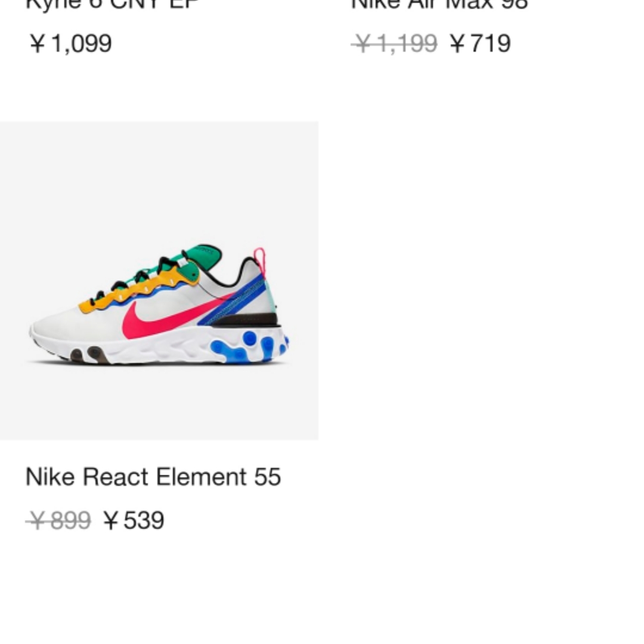Click the crossed-out ¥899 original price

pos(58,521)
